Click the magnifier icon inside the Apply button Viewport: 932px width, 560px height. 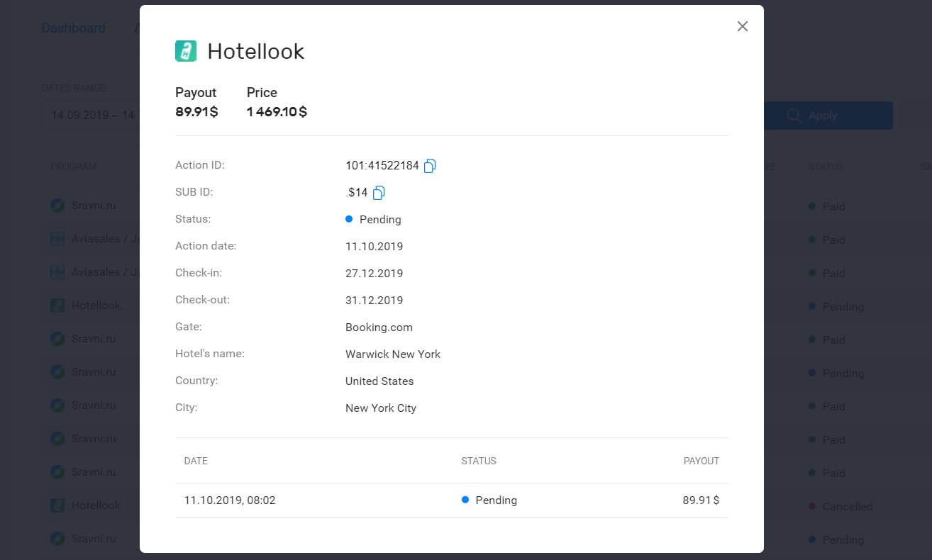coord(794,115)
